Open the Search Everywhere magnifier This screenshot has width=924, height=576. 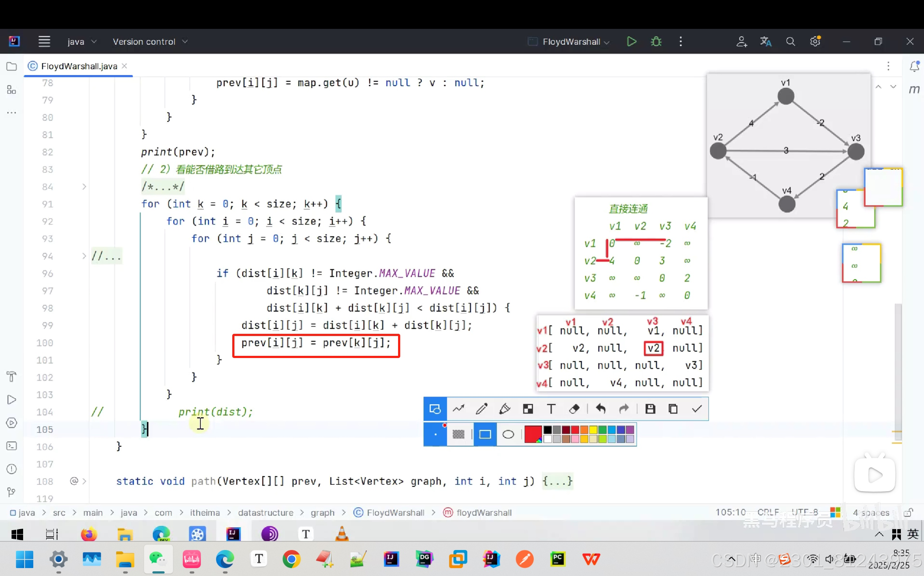[790, 41]
